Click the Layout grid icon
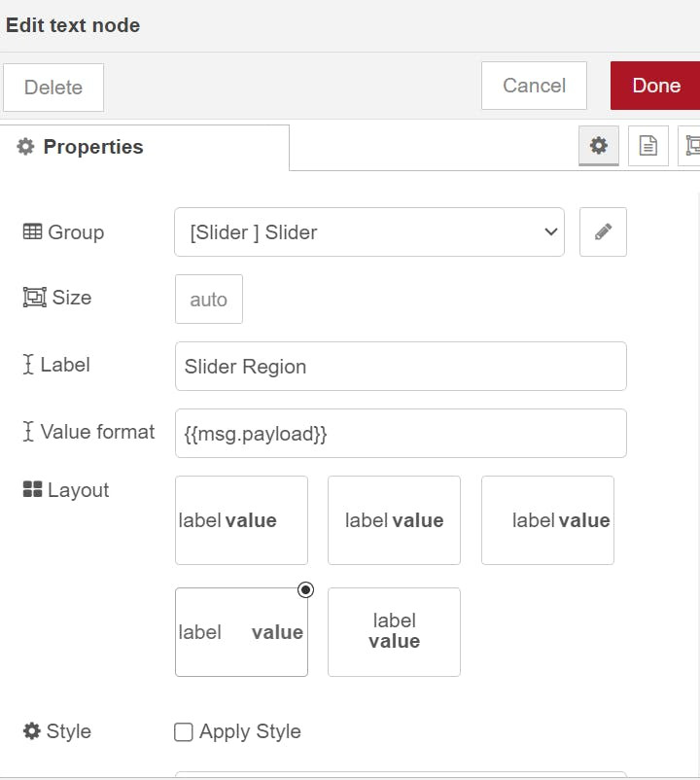The height and width of the screenshot is (780, 700). coord(32,490)
